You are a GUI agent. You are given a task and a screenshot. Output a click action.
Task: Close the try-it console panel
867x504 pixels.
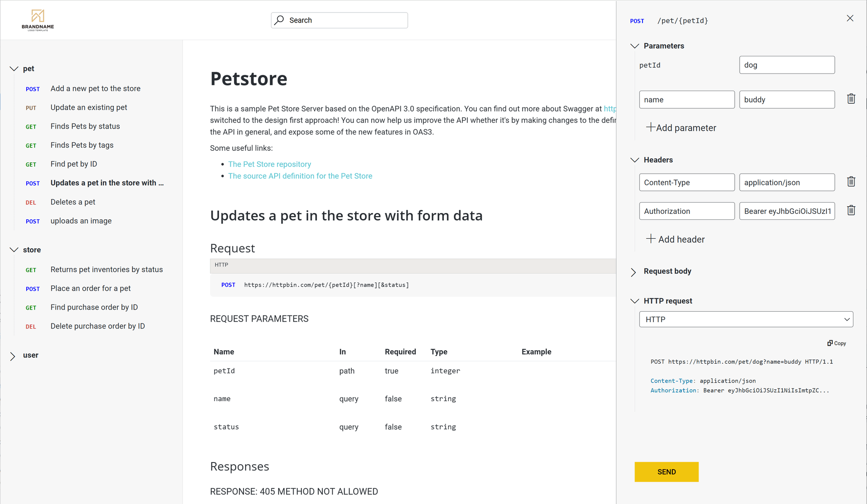click(850, 18)
